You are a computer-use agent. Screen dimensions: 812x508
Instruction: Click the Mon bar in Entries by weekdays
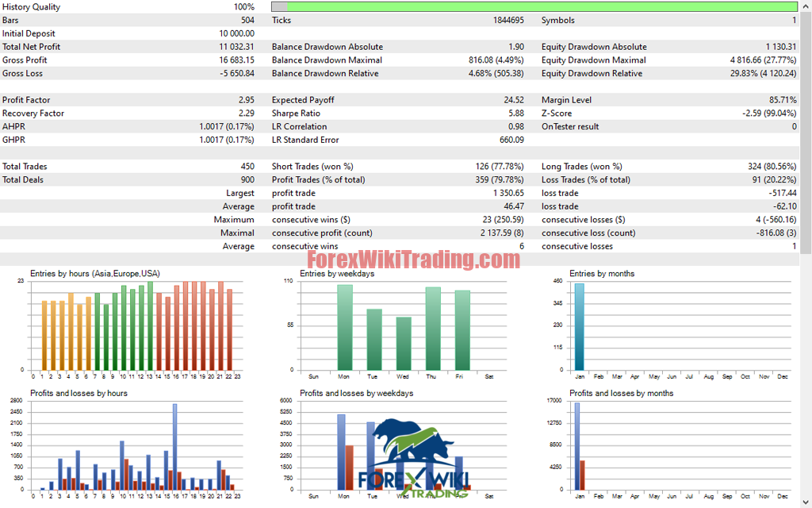point(345,327)
